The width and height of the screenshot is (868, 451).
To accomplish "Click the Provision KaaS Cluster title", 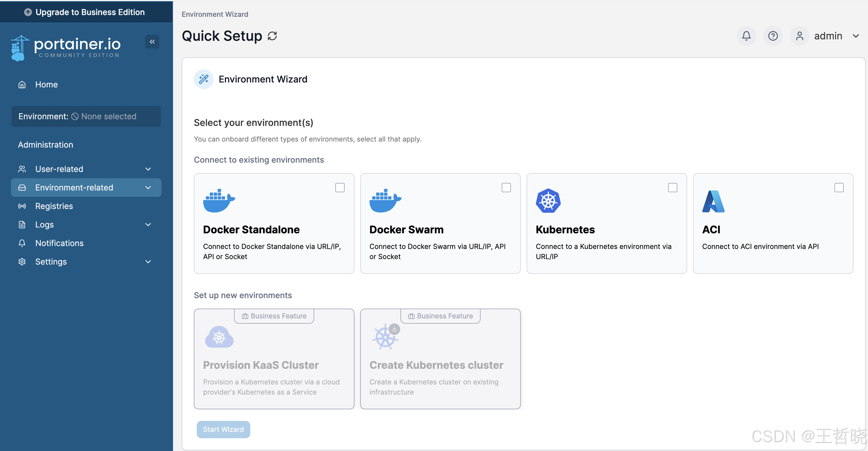I will click(x=261, y=365).
